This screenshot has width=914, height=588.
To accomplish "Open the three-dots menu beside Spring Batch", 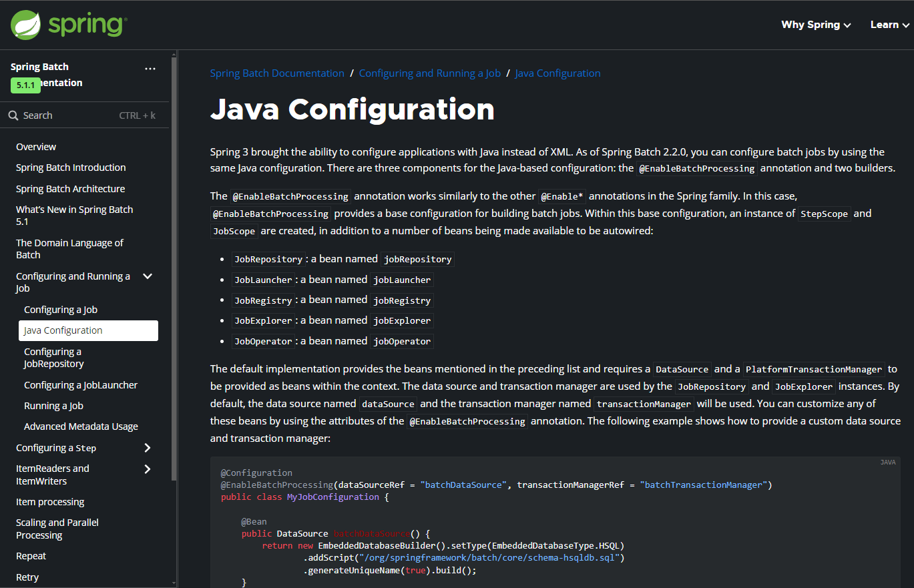I will 150,68.
